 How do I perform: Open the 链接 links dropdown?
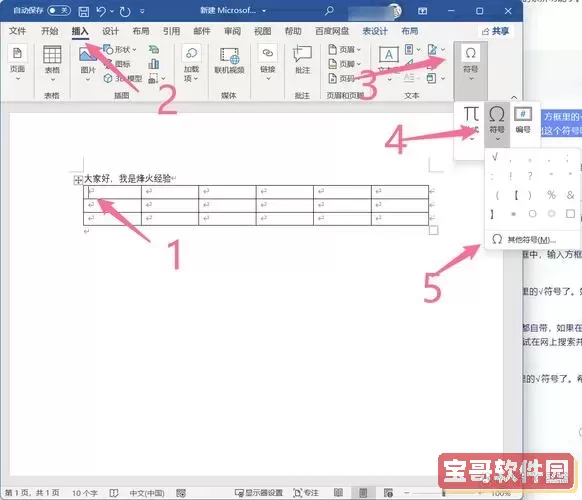click(268, 63)
